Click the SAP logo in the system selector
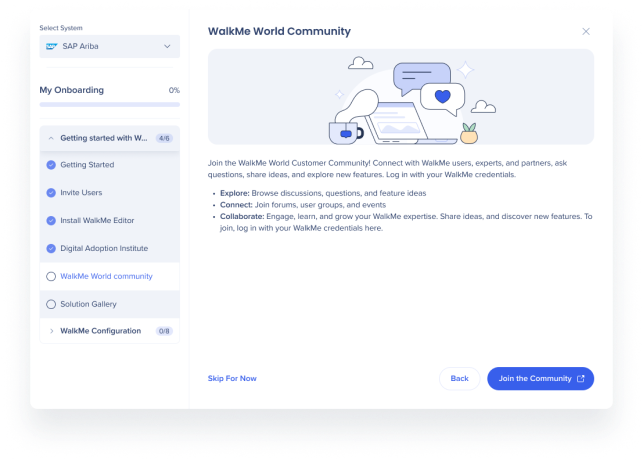 click(52, 46)
